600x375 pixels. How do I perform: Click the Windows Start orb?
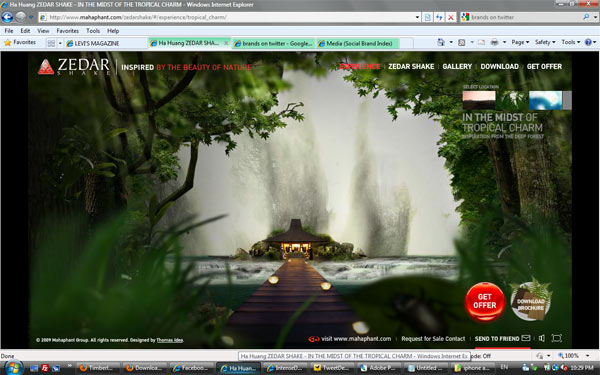[13, 367]
